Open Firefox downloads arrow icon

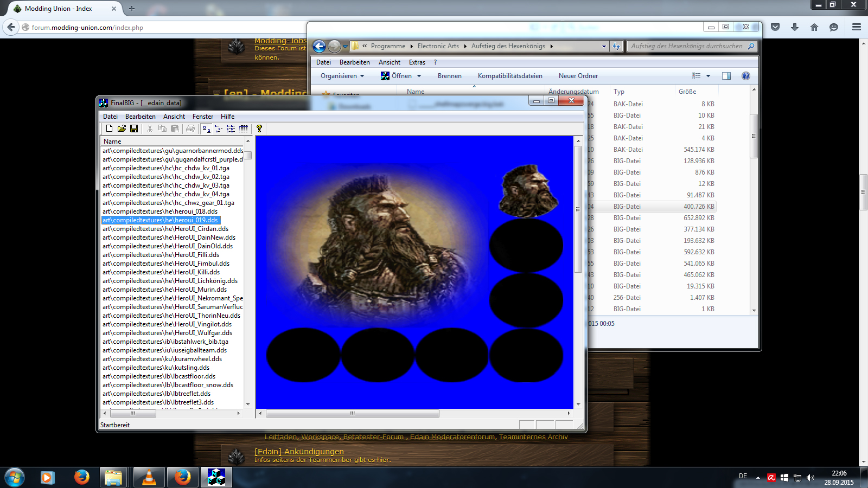click(795, 27)
